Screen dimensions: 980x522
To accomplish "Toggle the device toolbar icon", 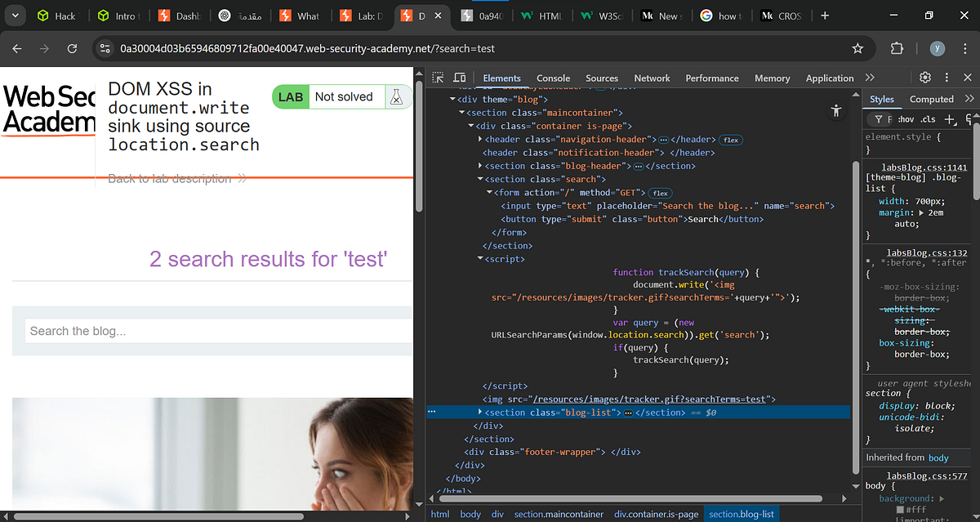I will click(459, 77).
